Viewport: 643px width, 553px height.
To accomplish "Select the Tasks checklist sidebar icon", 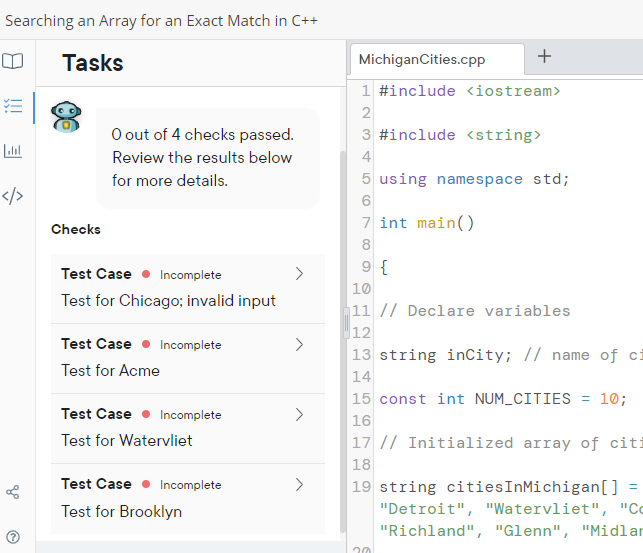I will pyautogui.click(x=13, y=107).
